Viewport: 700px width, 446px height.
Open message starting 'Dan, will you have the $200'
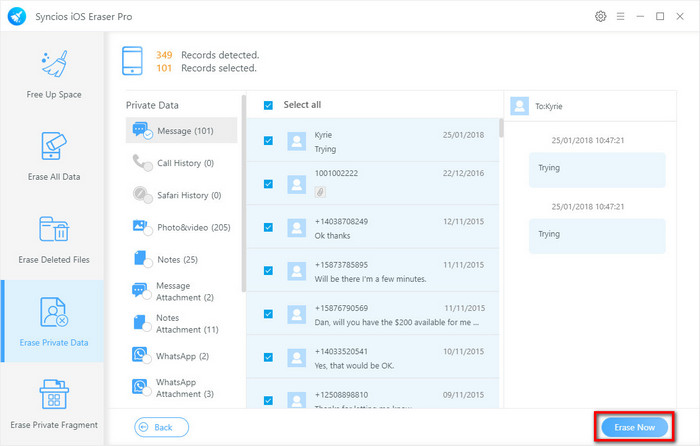[x=397, y=322]
